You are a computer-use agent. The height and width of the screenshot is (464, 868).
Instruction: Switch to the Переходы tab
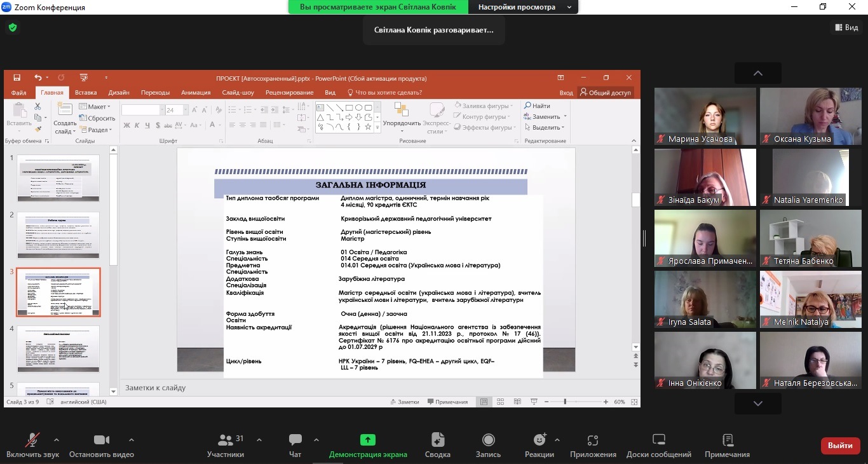tap(155, 93)
